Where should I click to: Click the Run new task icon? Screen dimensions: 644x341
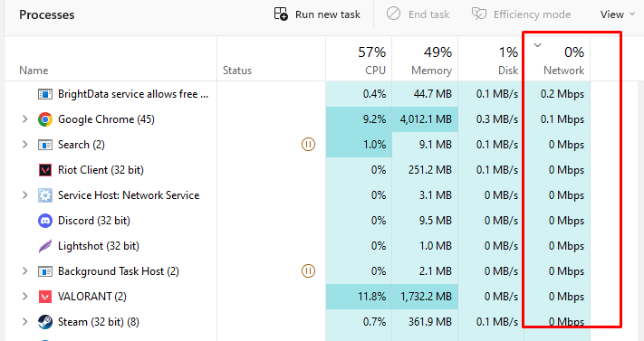pos(281,14)
